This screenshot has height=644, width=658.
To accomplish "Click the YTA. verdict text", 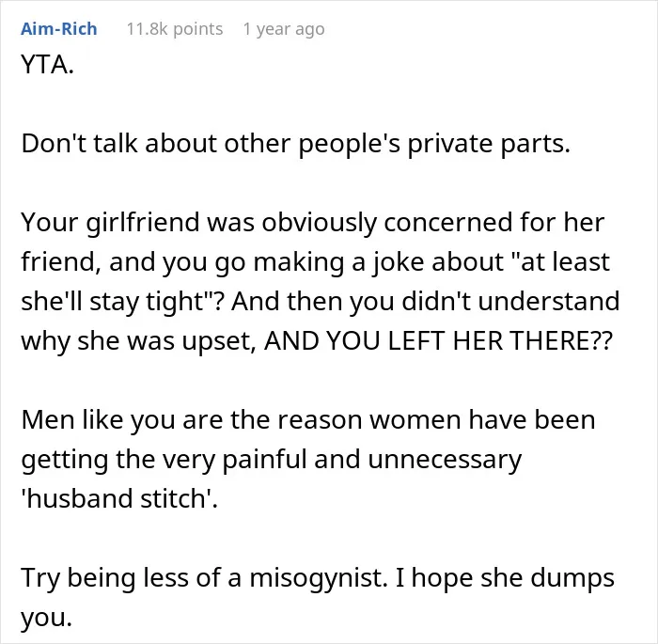I will point(47,65).
